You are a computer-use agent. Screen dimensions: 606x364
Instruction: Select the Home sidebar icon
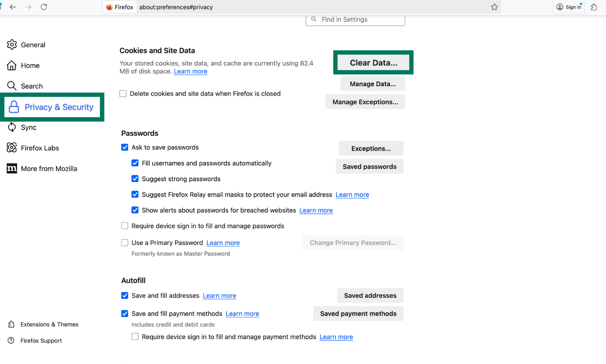(12, 65)
